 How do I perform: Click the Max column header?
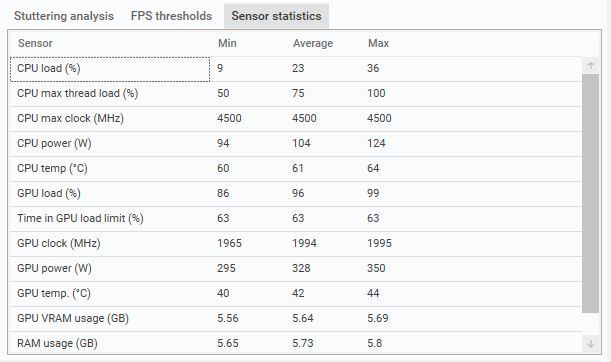378,43
